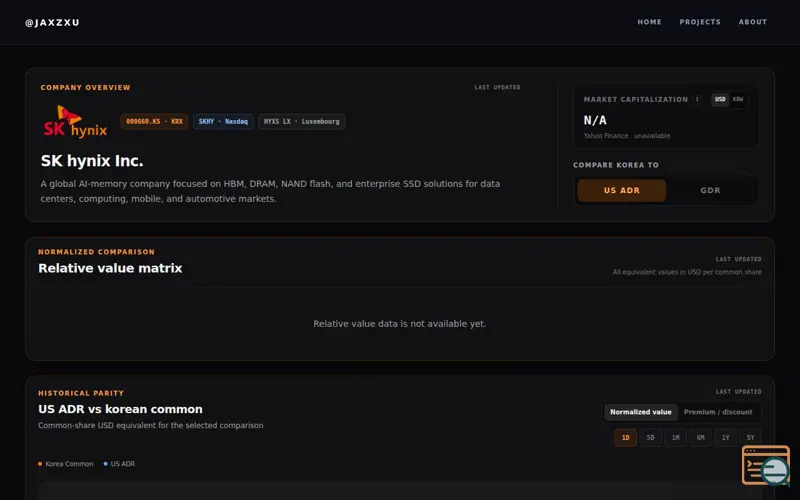Image resolution: width=800 pixels, height=500 pixels.
Task: Select the 1Y time range
Action: point(726,438)
